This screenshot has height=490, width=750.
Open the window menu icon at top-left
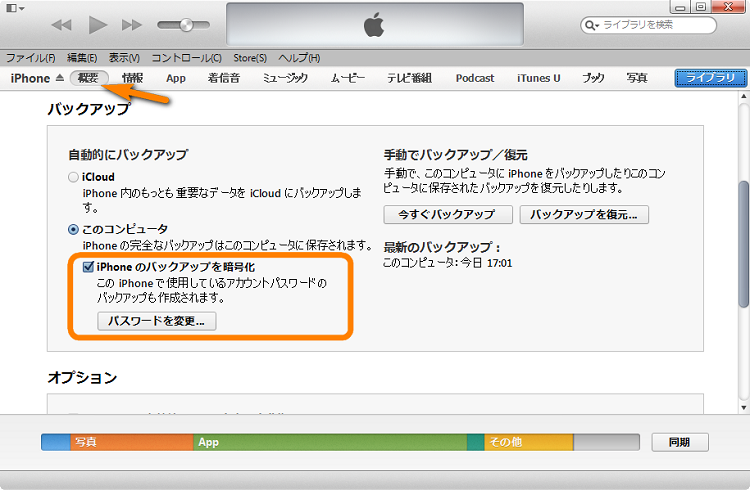point(15,8)
